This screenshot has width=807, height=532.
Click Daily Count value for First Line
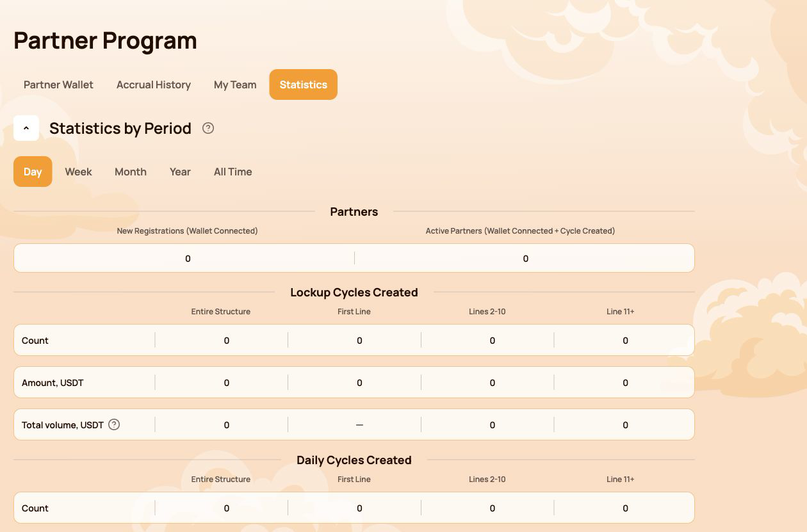coord(359,508)
